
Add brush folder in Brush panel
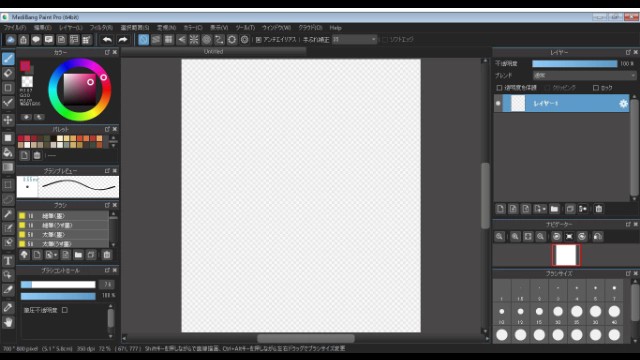(78, 255)
